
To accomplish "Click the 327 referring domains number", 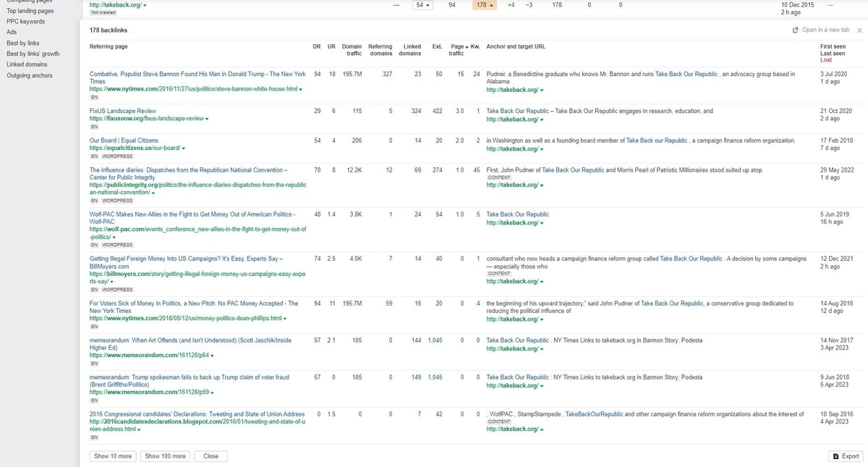I will [387, 74].
